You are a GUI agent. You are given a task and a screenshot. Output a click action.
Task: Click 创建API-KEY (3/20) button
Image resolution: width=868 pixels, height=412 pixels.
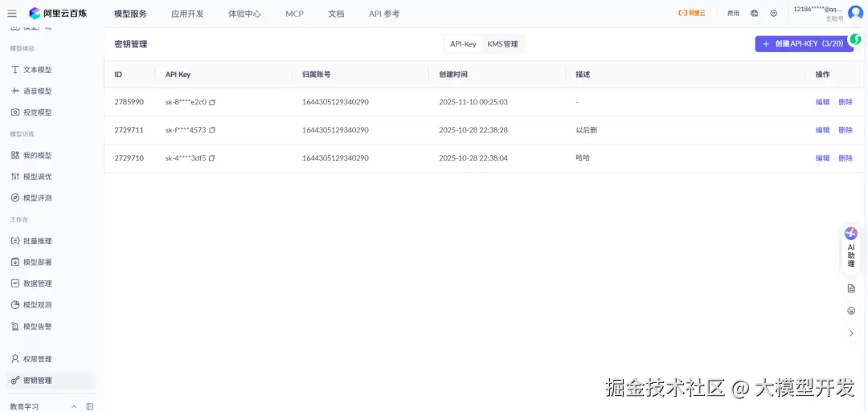pyautogui.click(x=804, y=43)
